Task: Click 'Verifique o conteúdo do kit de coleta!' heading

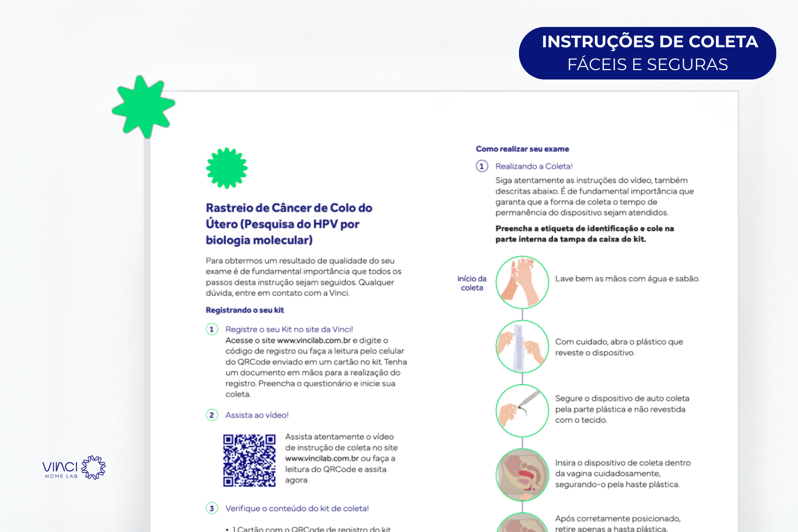Action: [297, 508]
